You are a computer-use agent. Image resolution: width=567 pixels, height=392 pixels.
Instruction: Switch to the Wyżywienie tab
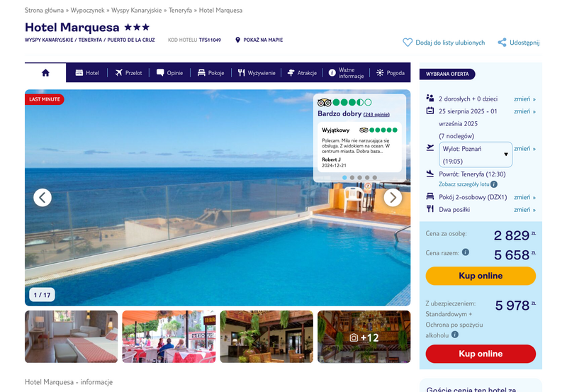(x=257, y=73)
